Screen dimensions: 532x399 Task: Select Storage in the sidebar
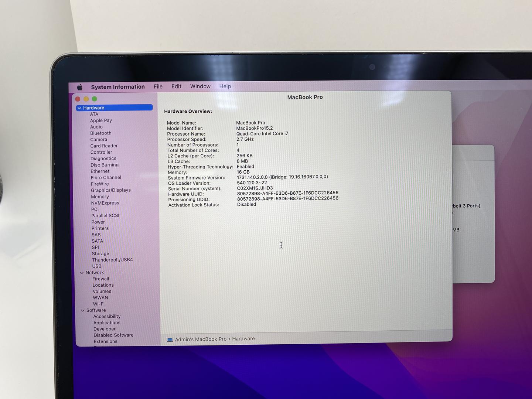click(100, 254)
